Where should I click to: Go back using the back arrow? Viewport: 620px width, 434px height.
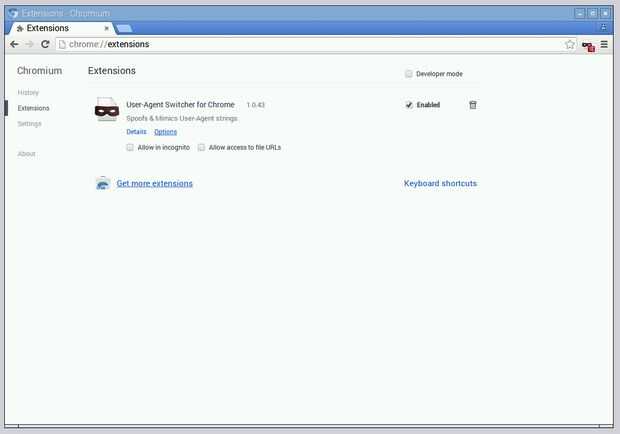(14, 44)
